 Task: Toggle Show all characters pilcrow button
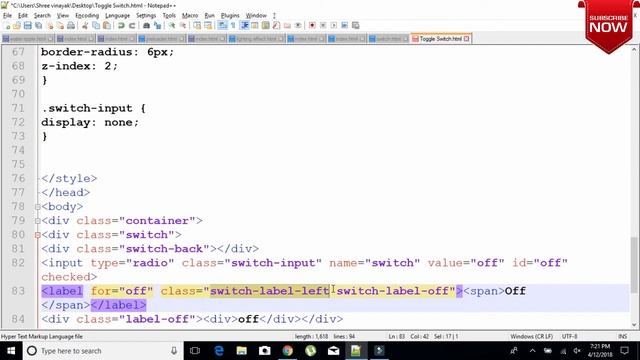(233, 25)
